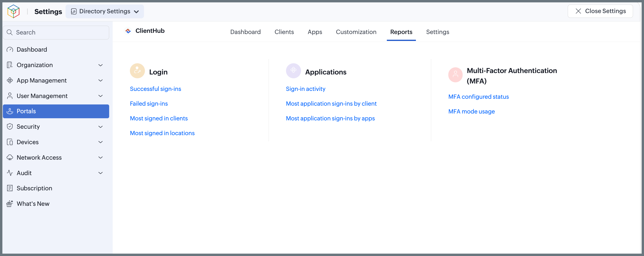Expand the Security section chevron
Viewport: 644px width, 256px height.
(x=101, y=127)
